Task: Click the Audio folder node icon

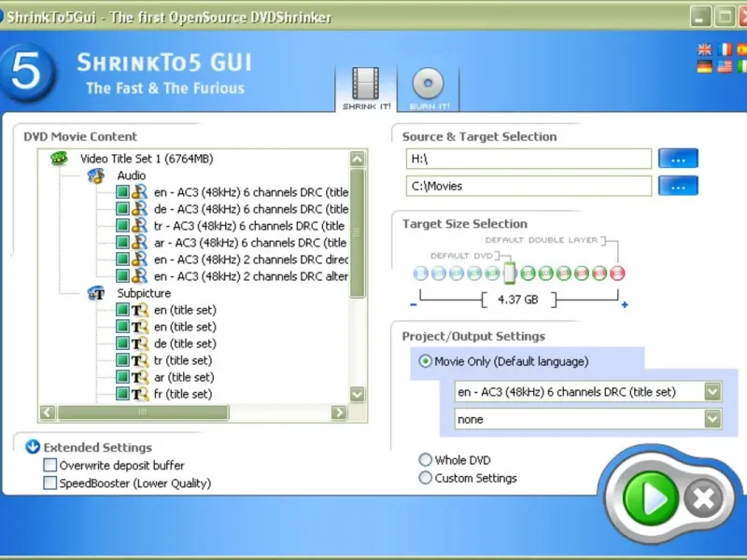Action: [x=96, y=175]
